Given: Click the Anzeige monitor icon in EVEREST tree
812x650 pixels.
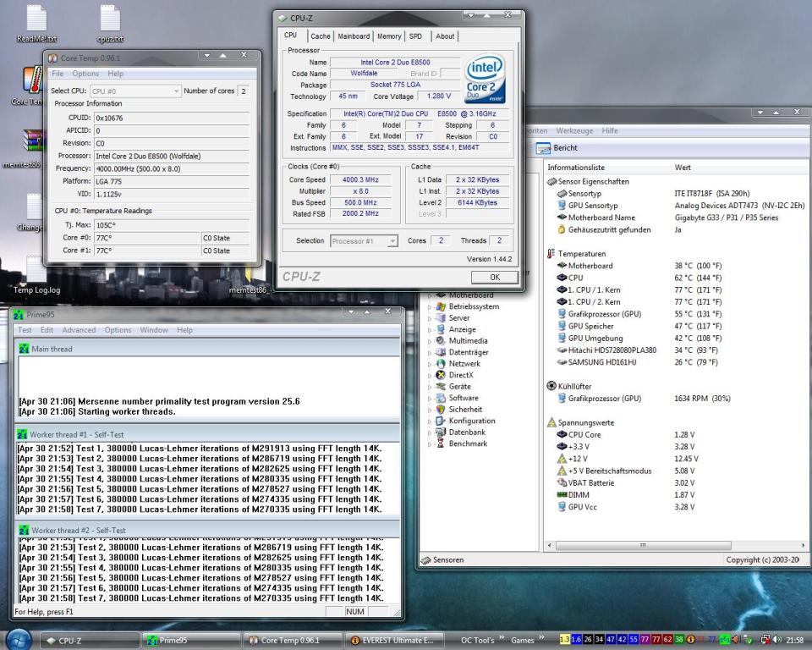Looking at the screenshot, I should coord(441,329).
